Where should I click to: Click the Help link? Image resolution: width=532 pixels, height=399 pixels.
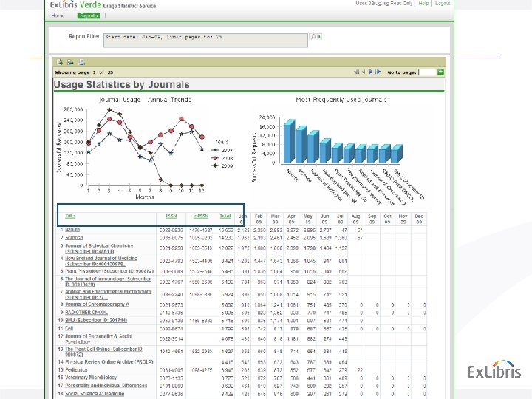pyautogui.click(x=423, y=4)
